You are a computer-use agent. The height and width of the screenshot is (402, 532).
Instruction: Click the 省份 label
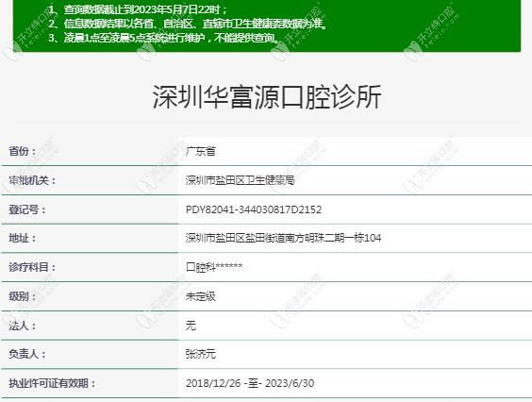click(23, 151)
